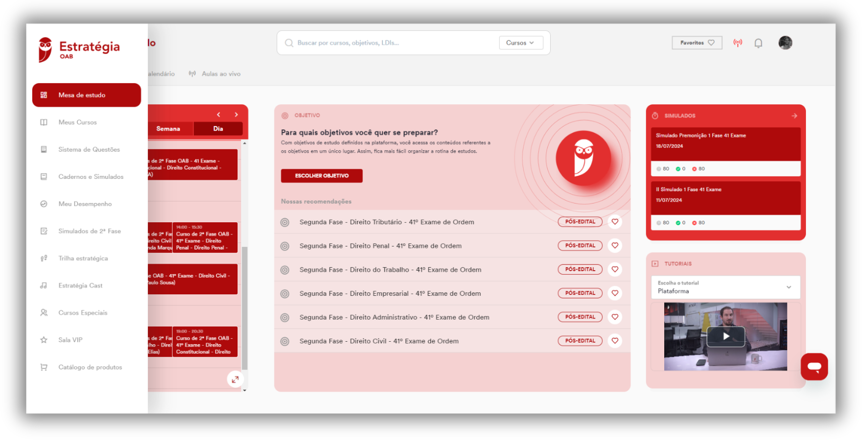868x441 pixels.
Task: Favorite the Direito Civil objective
Action: 615,341
